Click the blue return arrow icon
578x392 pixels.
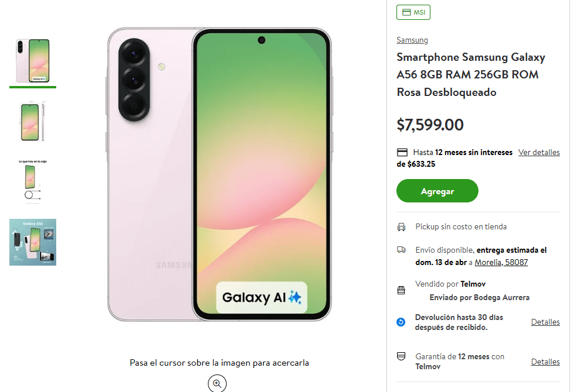[401, 322]
